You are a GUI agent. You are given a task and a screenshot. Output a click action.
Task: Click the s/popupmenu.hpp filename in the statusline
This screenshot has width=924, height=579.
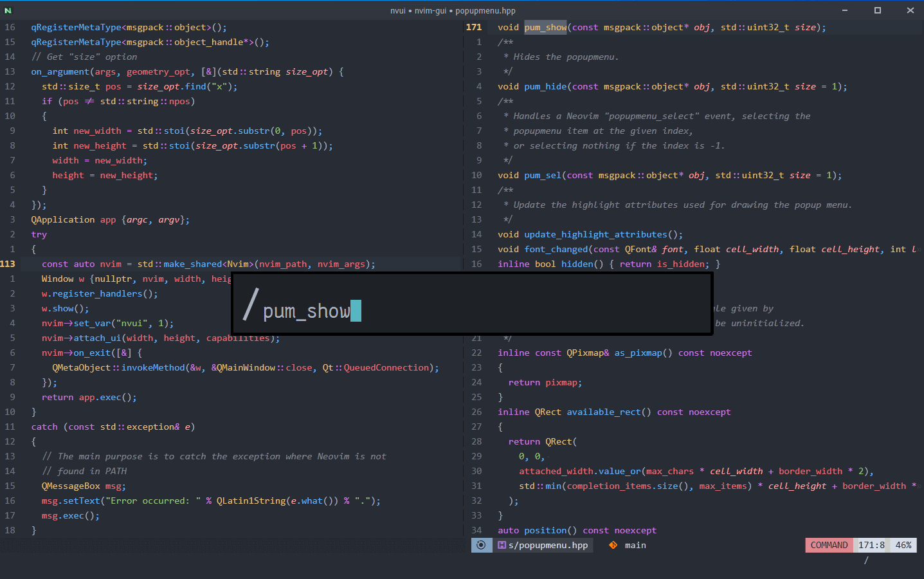pyautogui.click(x=548, y=545)
